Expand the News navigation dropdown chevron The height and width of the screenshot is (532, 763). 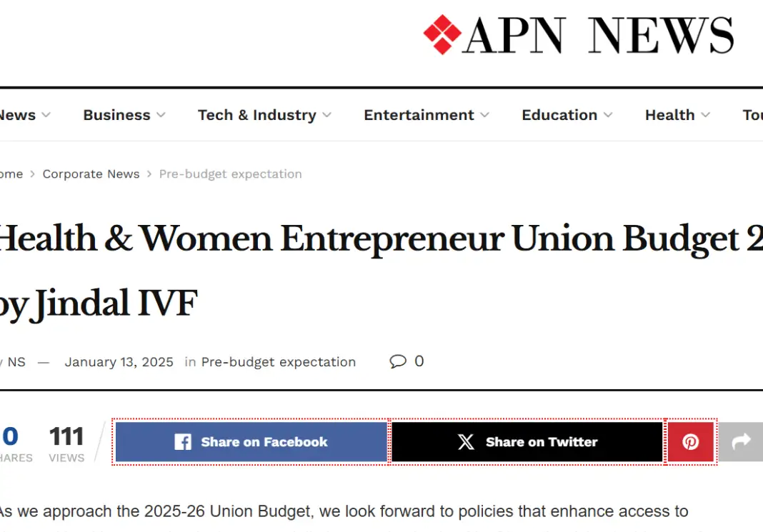tap(46, 115)
